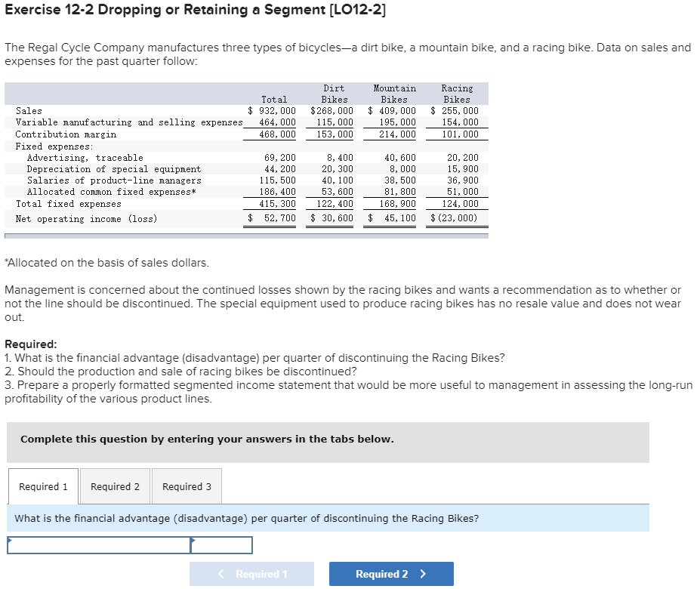Click Racing Bikes advertising value 20,200
Screen dimensions: 700x589
pos(462,158)
